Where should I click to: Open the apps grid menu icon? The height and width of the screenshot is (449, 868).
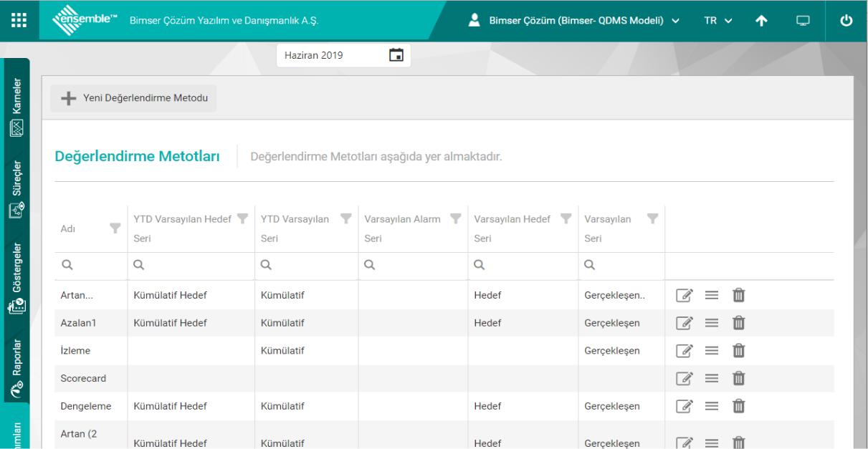point(20,20)
